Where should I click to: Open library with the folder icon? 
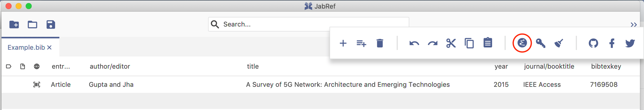point(32,24)
